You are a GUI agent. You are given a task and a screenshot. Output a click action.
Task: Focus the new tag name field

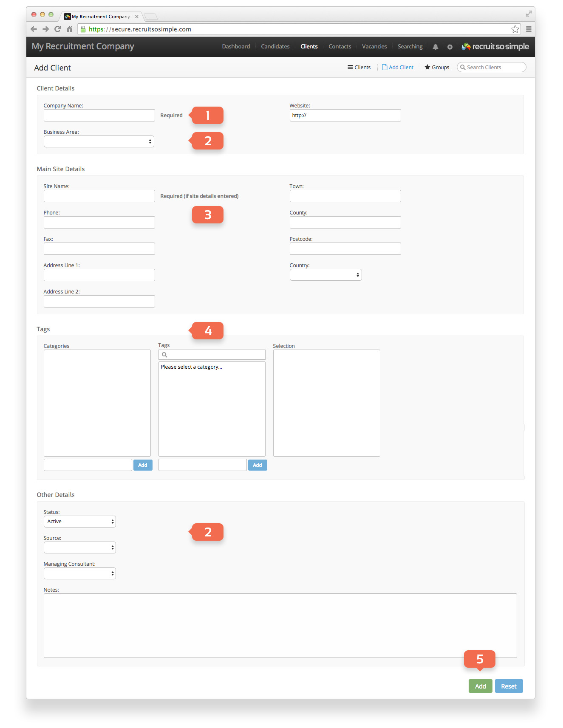pos(203,465)
